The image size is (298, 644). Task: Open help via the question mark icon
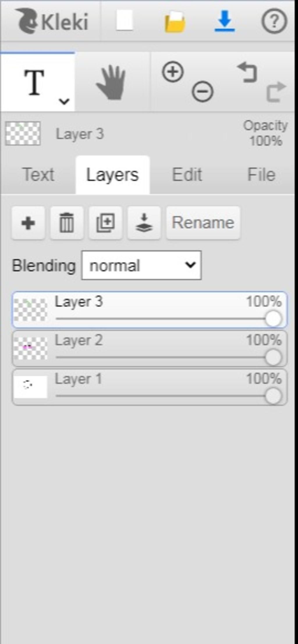pos(274,21)
